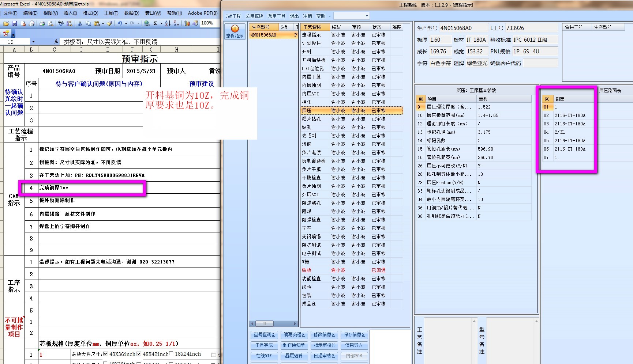Open the AutoSum functions dropdown arrow
The width and height of the screenshot is (633, 364).
161,23
